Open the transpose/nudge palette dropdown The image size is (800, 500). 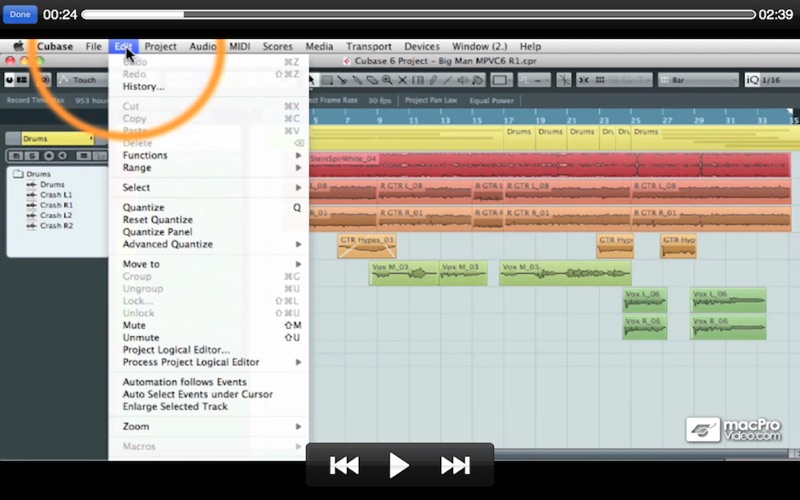pyautogui.click(x=534, y=80)
